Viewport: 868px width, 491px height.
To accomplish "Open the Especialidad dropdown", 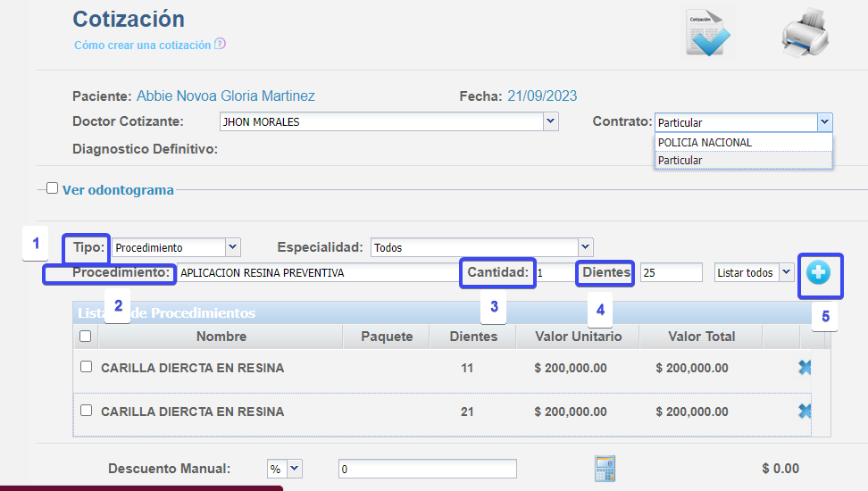I will 585,247.
